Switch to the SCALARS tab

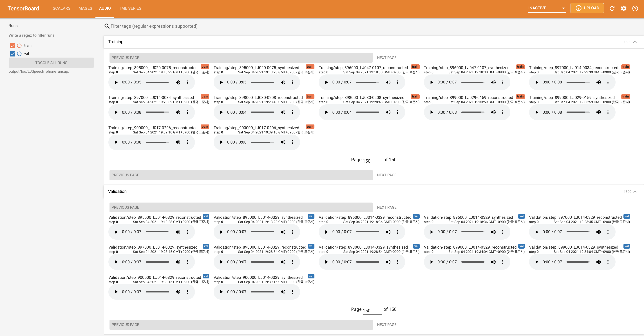coord(61,8)
